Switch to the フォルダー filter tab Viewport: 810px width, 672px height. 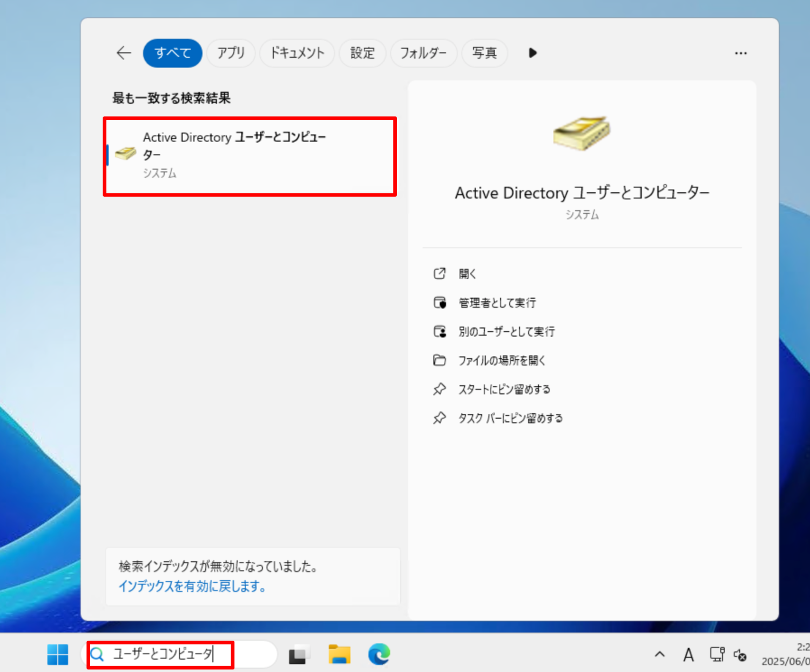click(x=423, y=53)
